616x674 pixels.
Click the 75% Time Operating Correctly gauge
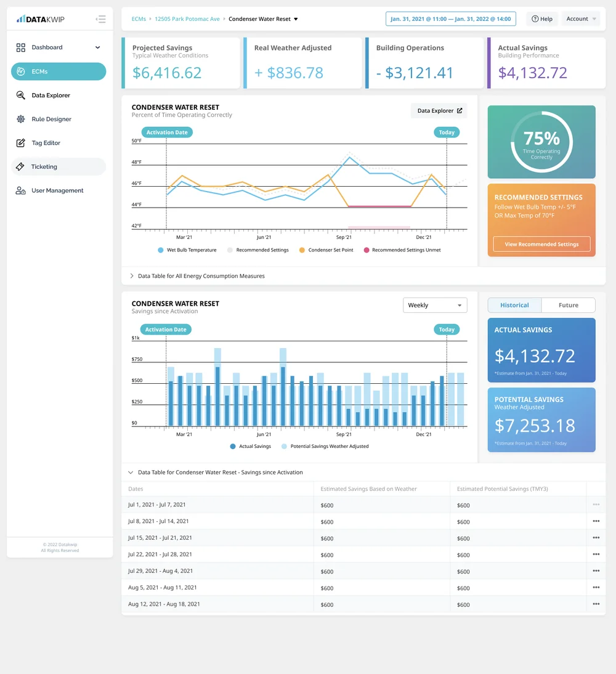point(541,142)
